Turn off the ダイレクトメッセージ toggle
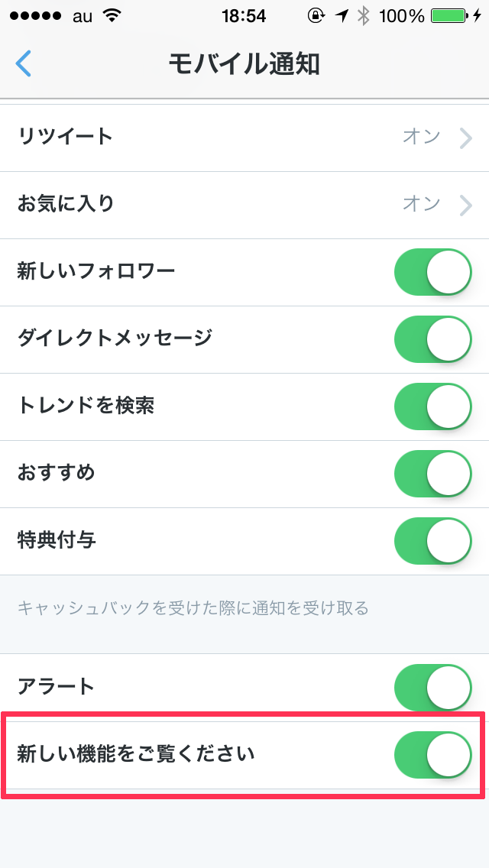Screen dimensions: 489x868 [x=432, y=339]
